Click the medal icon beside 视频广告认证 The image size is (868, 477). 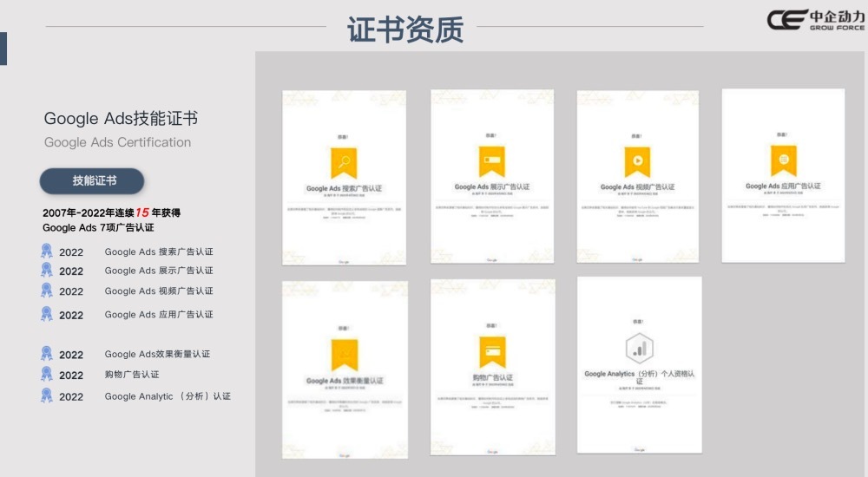click(47, 291)
